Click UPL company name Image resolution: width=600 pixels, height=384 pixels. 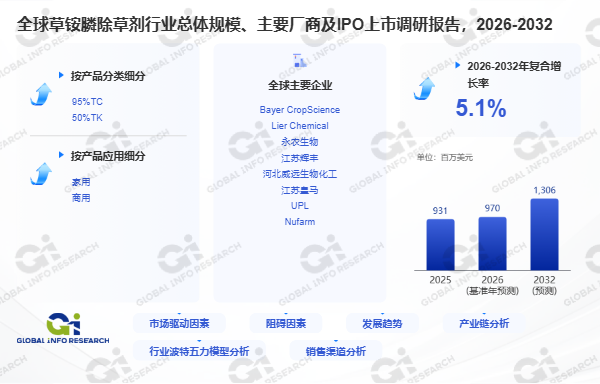coord(300,206)
